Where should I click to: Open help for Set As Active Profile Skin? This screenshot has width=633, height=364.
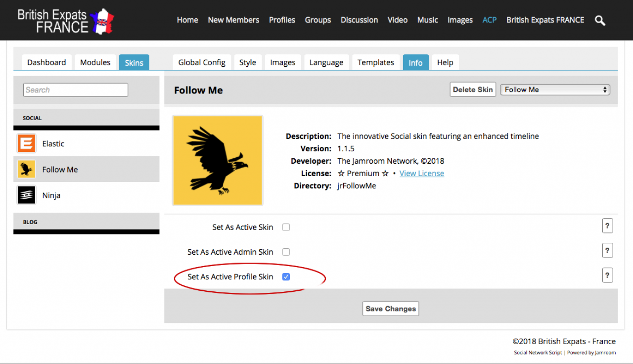607,275
